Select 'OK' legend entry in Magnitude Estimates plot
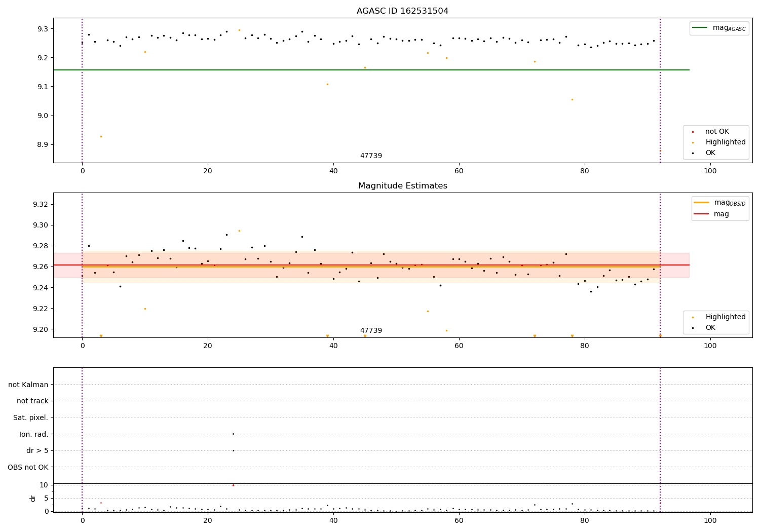The width and height of the screenshot is (760, 532). [x=710, y=328]
